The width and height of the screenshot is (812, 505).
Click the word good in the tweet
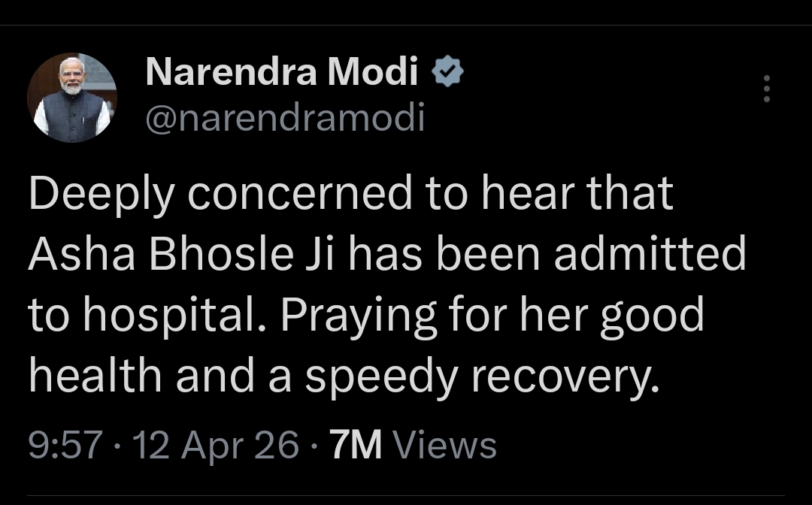(651, 316)
